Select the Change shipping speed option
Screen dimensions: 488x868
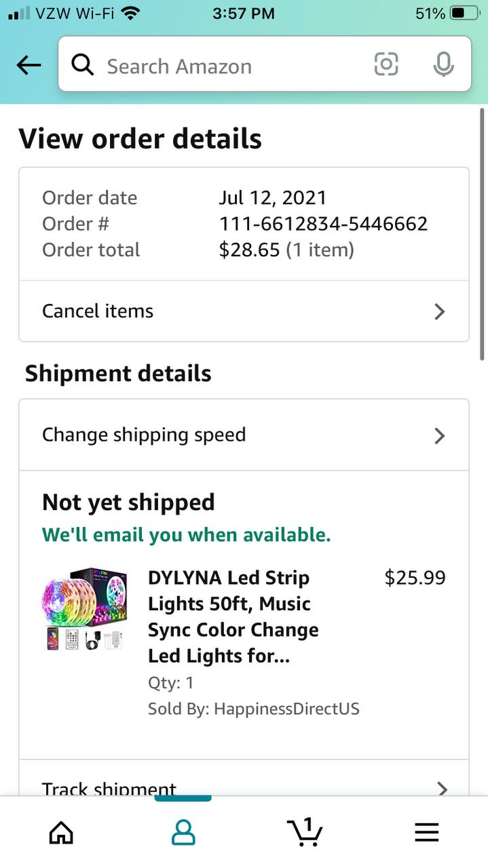[x=144, y=435]
